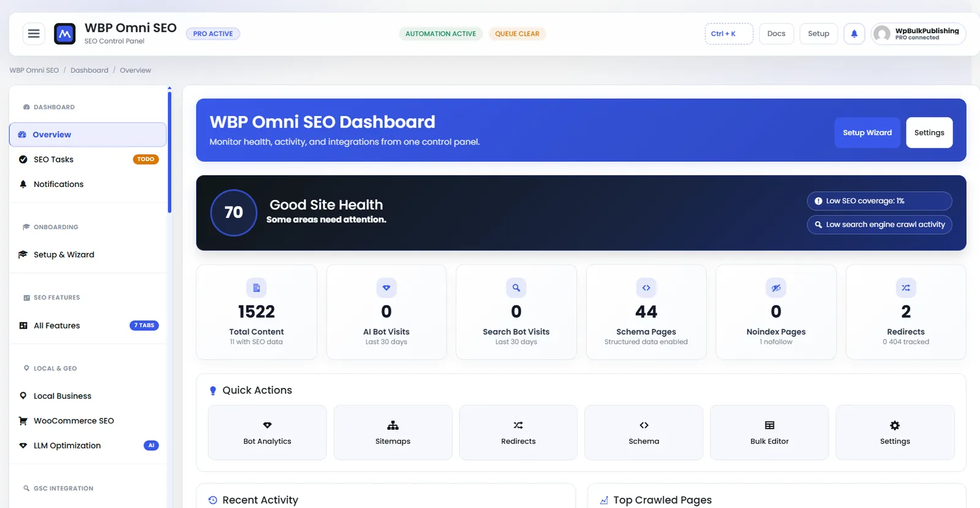
Task: Click the low SEO coverage warning icon
Action: pos(818,201)
